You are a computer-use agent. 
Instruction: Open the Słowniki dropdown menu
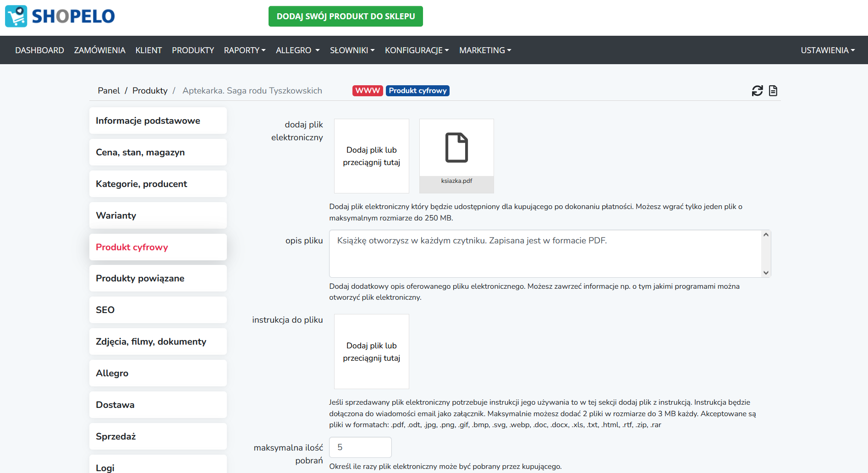tap(352, 50)
